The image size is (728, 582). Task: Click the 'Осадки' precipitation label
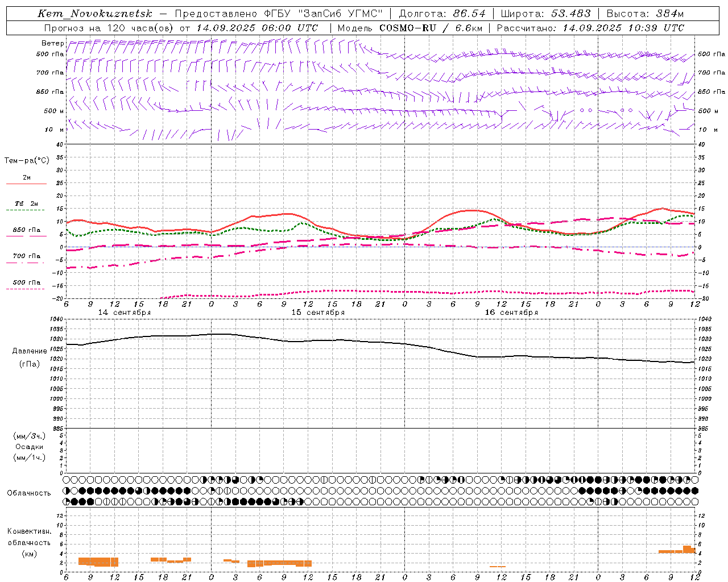30,447
